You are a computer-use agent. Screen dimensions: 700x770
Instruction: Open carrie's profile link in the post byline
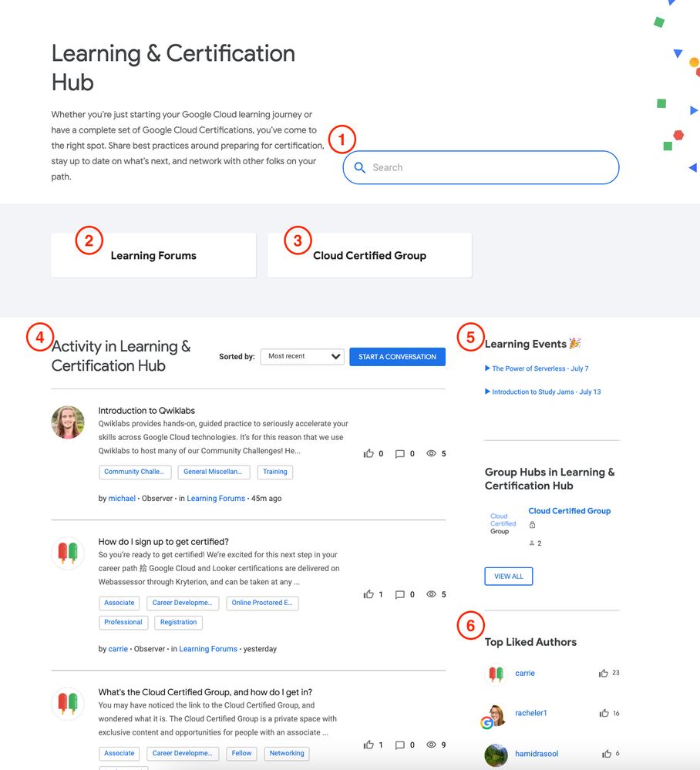click(x=118, y=649)
